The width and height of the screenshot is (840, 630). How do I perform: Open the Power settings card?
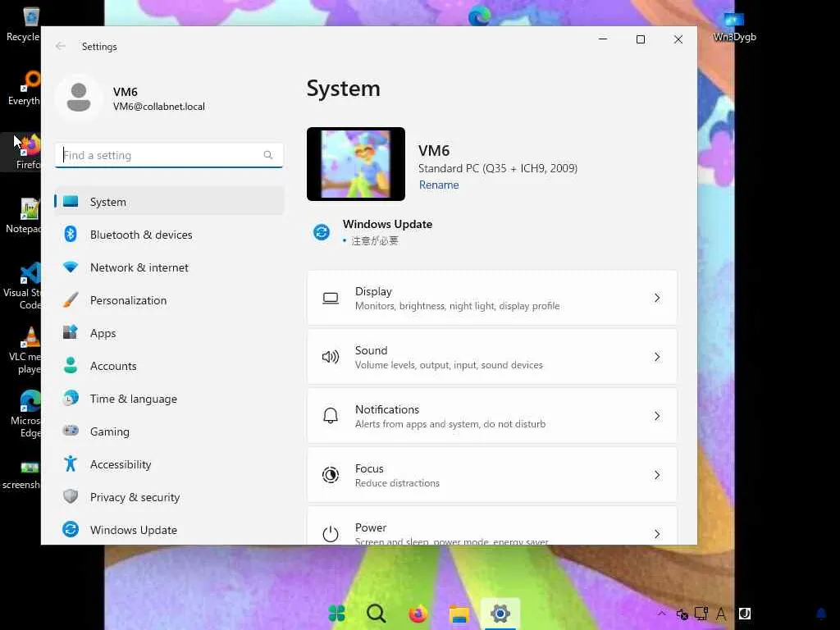pyautogui.click(x=492, y=526)
